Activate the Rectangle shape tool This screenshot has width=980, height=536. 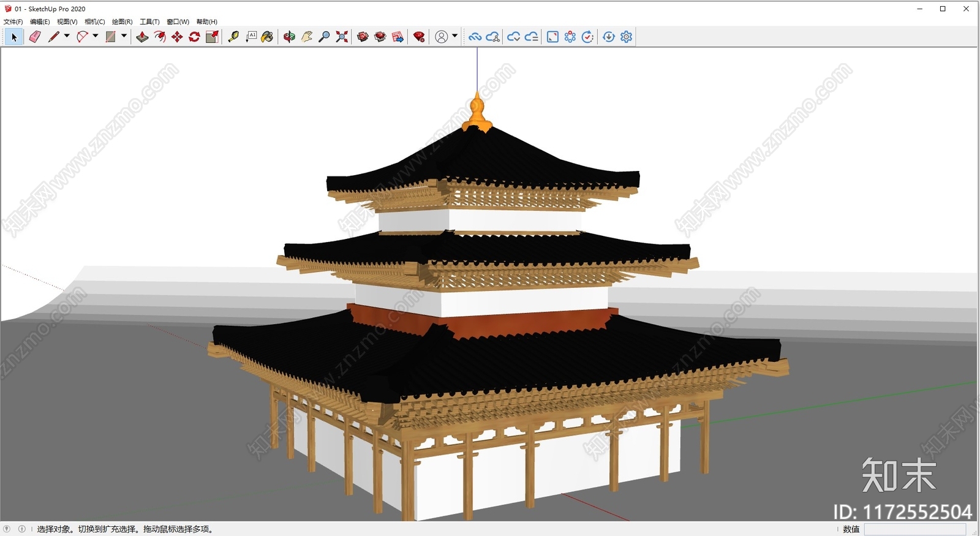pos(110,37)
